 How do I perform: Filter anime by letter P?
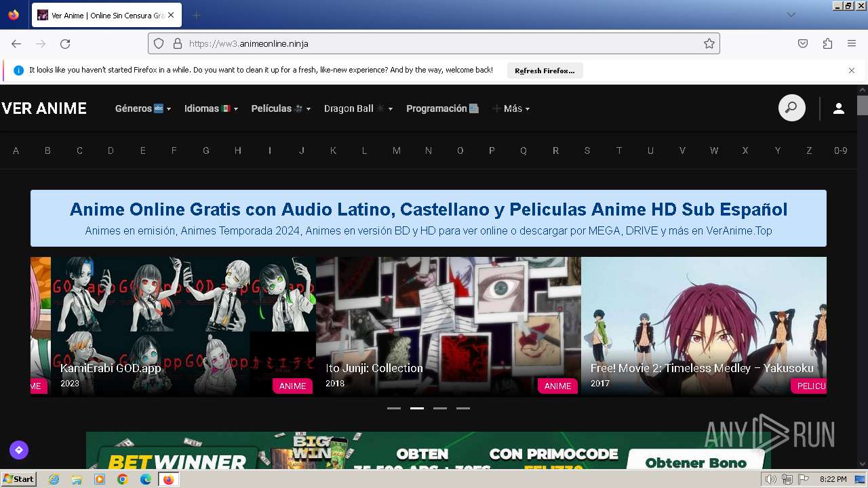[x=492, y=150]
